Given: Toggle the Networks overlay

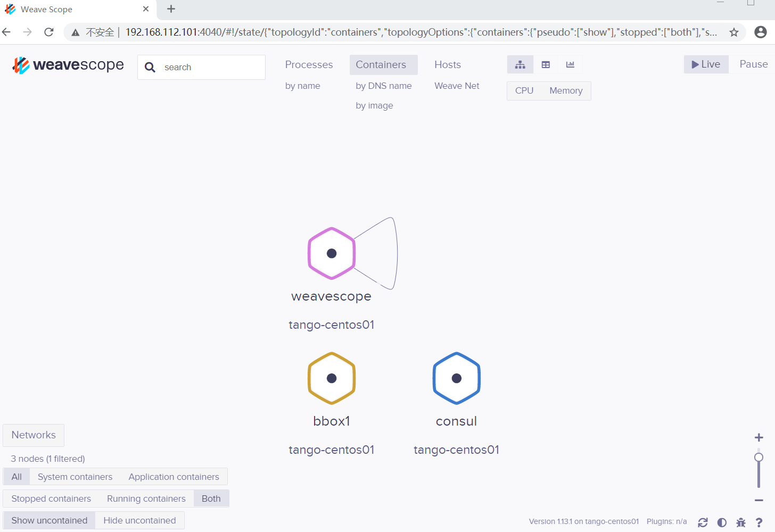Looking at the screenshot, I should pyautogui.click(x=33, y=435).
